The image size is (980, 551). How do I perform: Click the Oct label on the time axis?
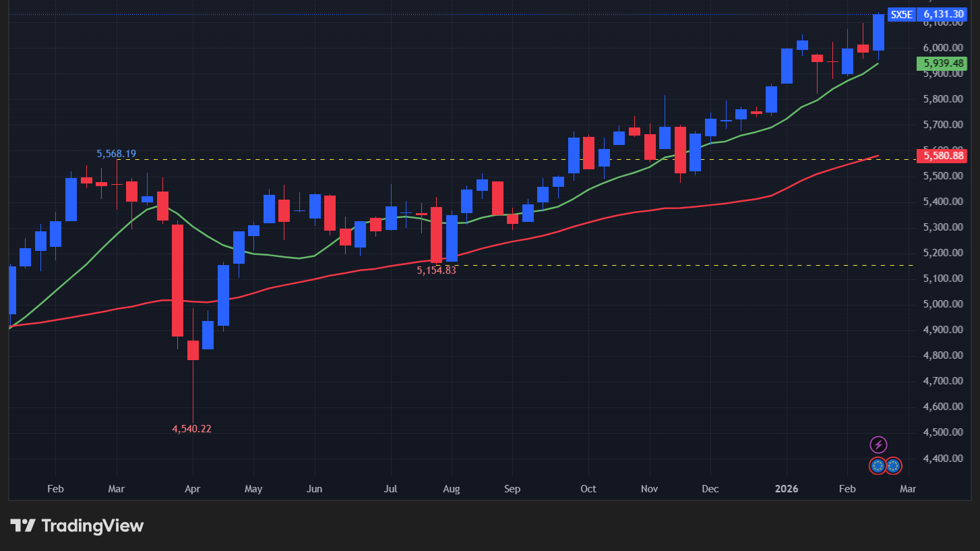pyautogui.click(x=588, y=488)
